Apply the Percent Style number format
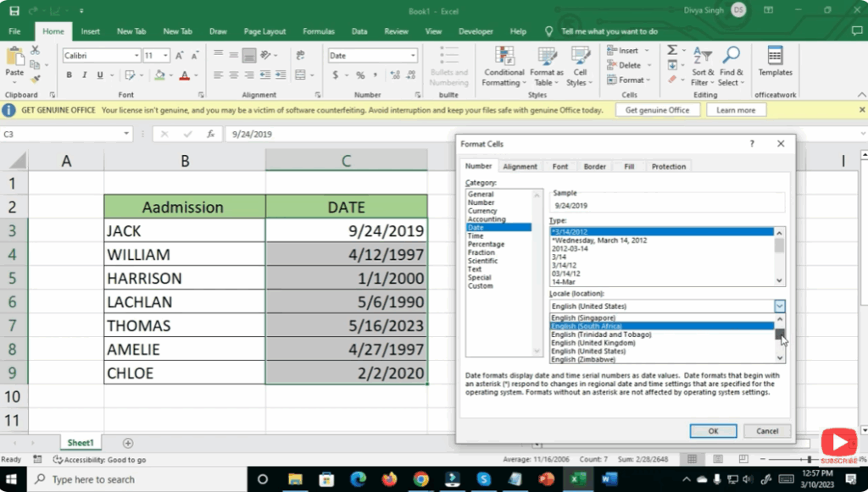The width and height of the screenshot is (868, 492). (x=360, y=75)
